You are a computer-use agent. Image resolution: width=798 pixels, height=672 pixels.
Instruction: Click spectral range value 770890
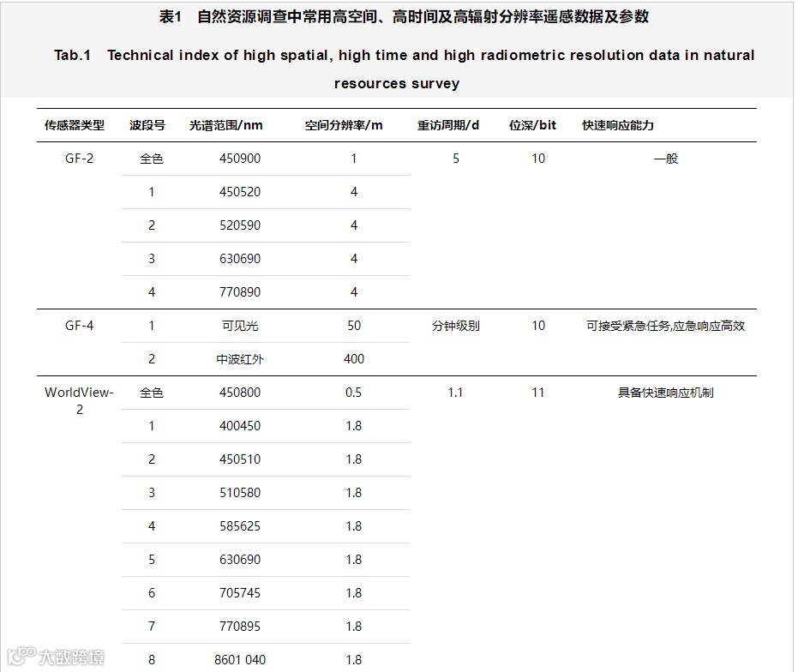click(x=240, y=292)
